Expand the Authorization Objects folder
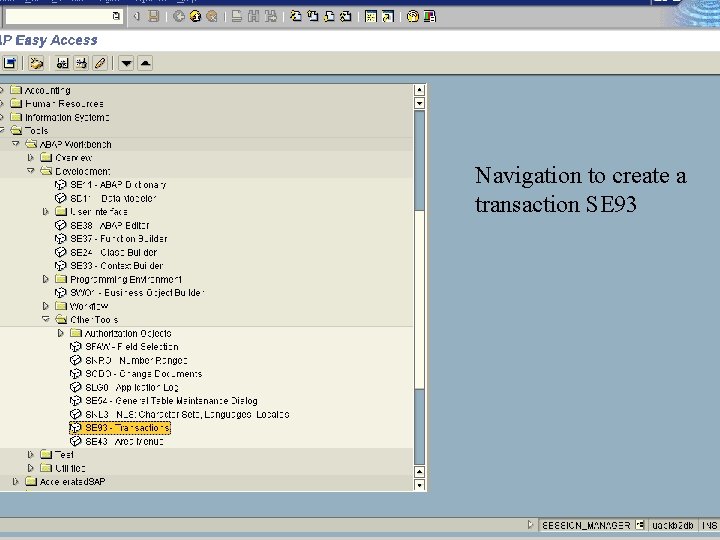Screen dimensions: 720x540 coord(61,333)
